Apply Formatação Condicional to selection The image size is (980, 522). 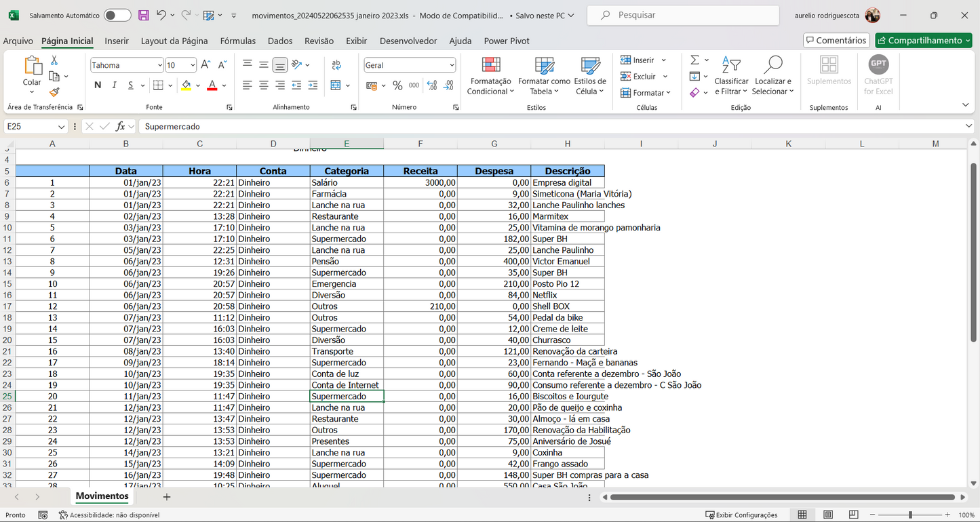[490, 76]
